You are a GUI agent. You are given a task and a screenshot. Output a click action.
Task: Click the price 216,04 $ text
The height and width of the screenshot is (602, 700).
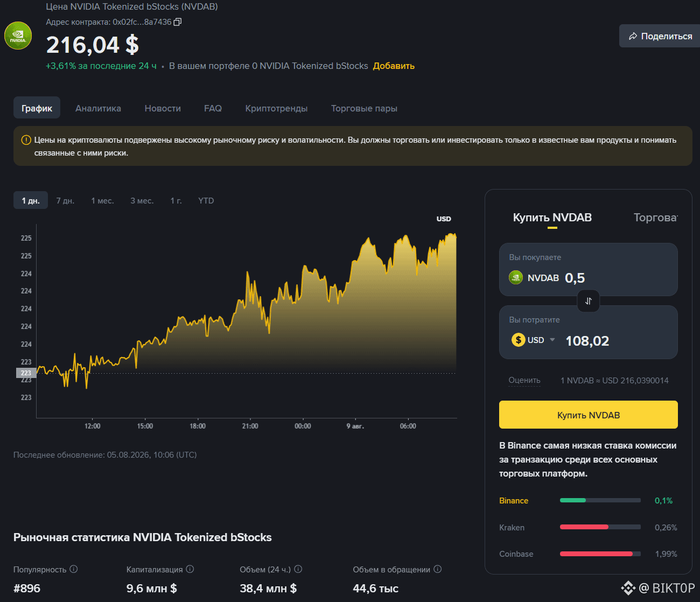(x=93, y=45)
